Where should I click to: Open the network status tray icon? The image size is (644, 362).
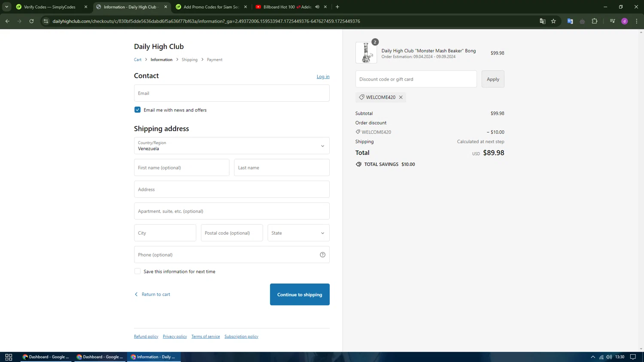(x=601, y=357)
